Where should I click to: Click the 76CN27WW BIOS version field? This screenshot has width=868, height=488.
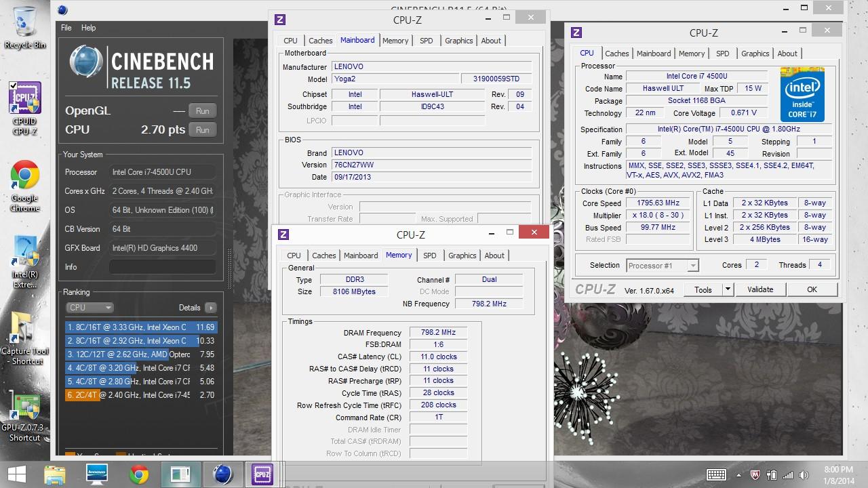point(432,165)
